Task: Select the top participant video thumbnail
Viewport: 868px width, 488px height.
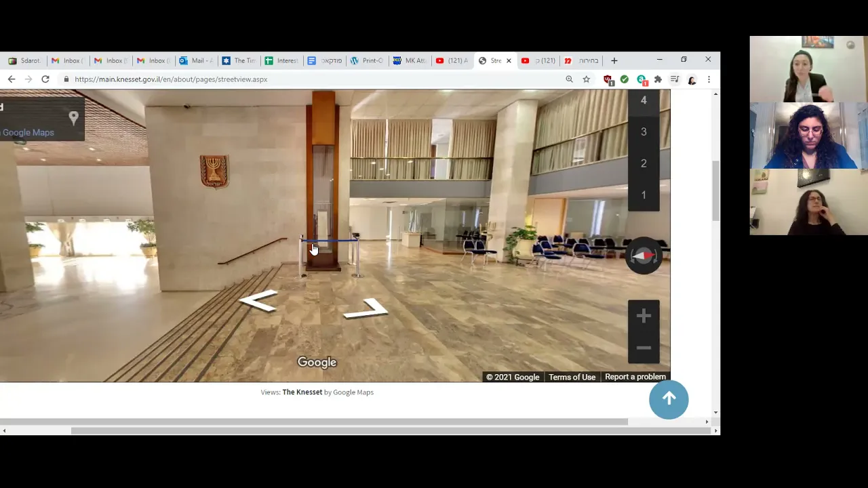Action: pos(808,68)
